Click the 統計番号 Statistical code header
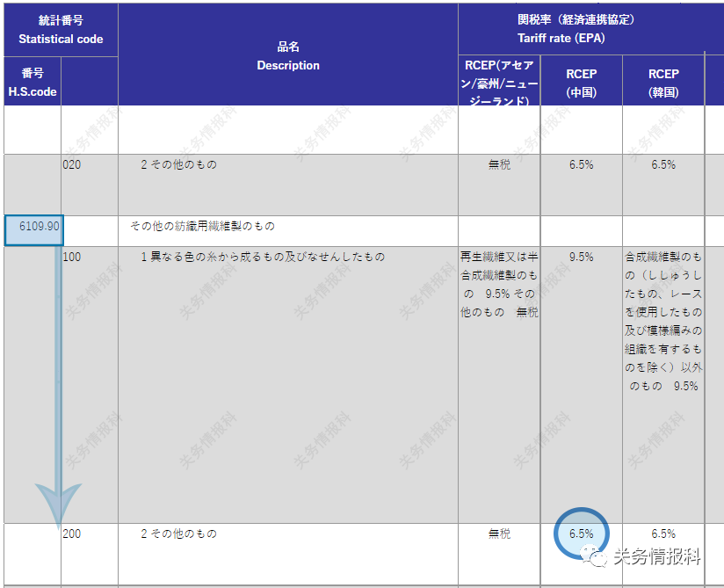The height and width of the screenshot is (588, 724). click(x=60, y=26)
